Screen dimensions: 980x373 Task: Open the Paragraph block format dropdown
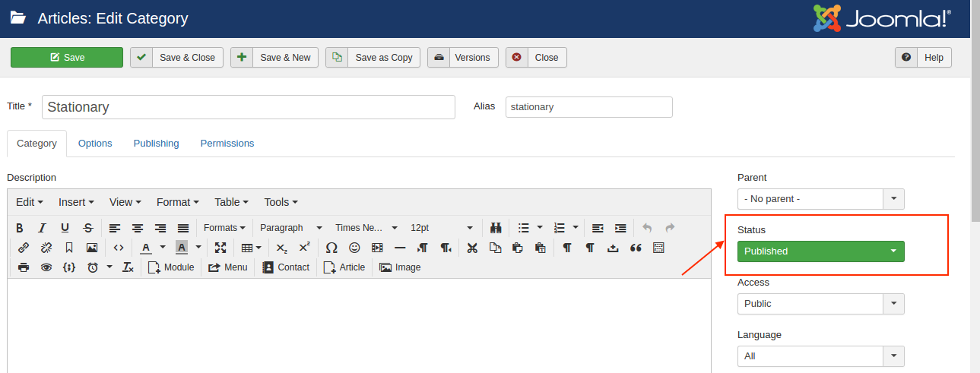coord(290,228)
